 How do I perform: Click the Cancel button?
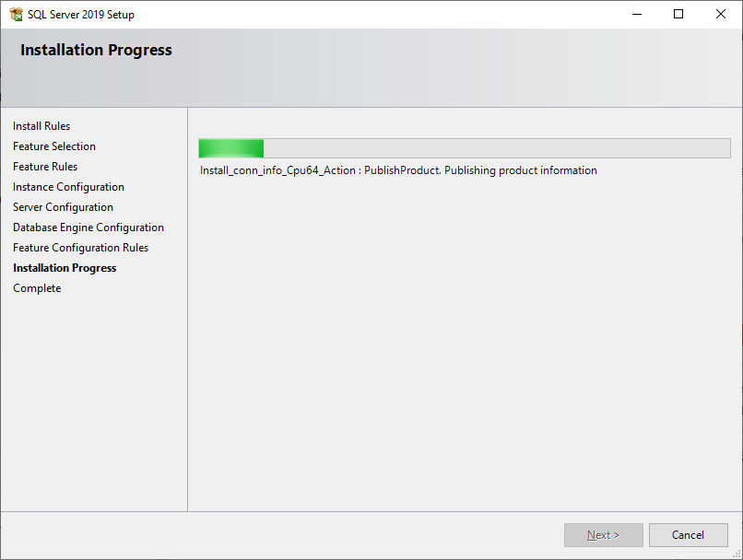point(688,535)
